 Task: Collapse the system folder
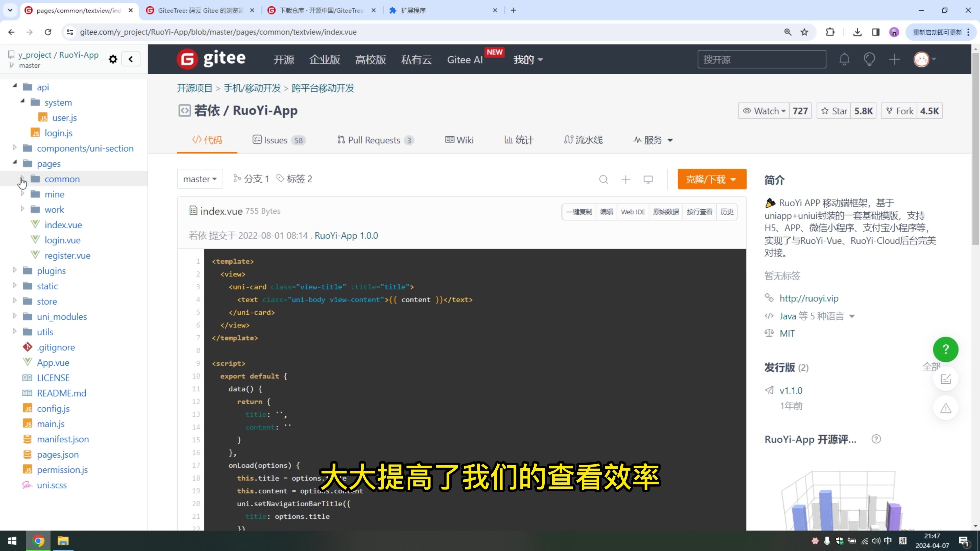pyautogui.click(x=22, y=101)
